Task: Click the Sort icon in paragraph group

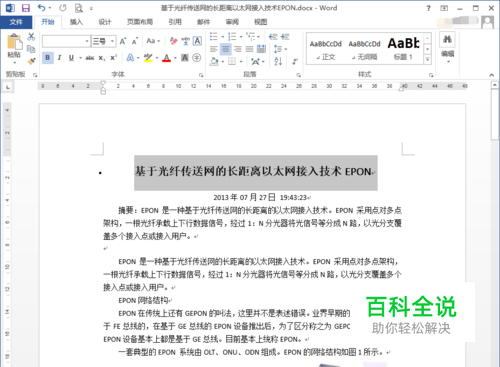Action: [278, 61]
